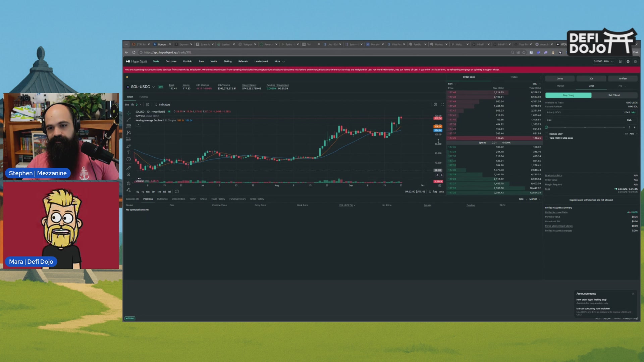Open the emoji icons tool

point(128,159)
